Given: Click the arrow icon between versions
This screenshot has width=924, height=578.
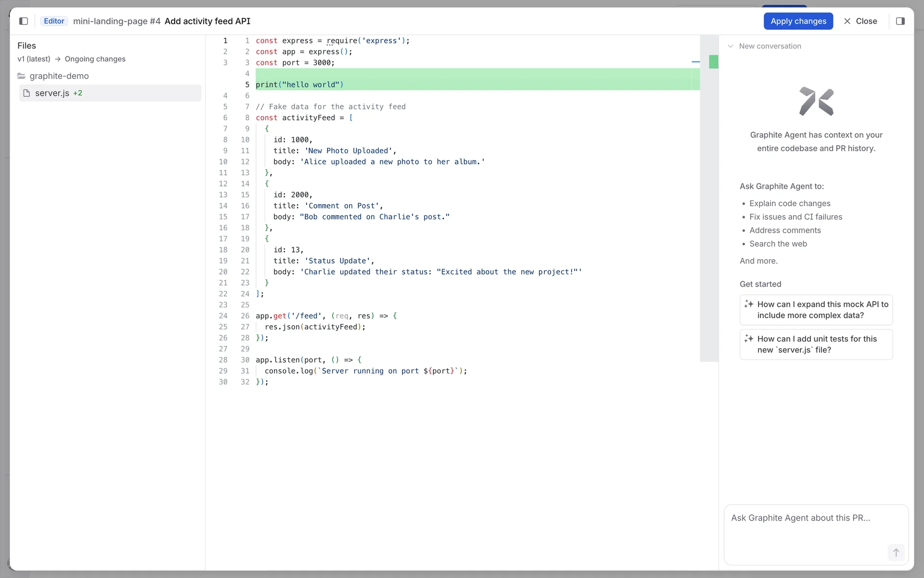Looking at the screenshot, I should tap(57, 59).
